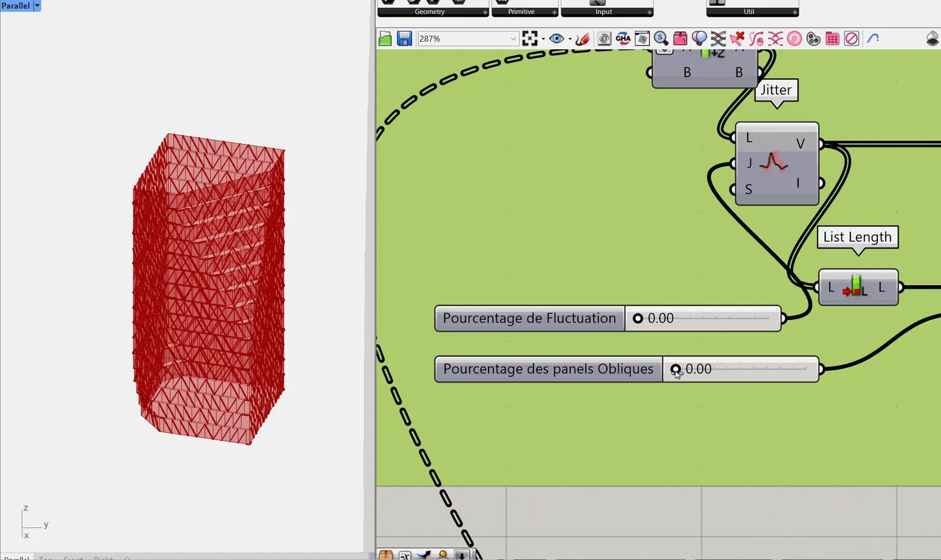Click the zoom extents icon next to the percentage
The image size is (941, 560).
[529, 38]
